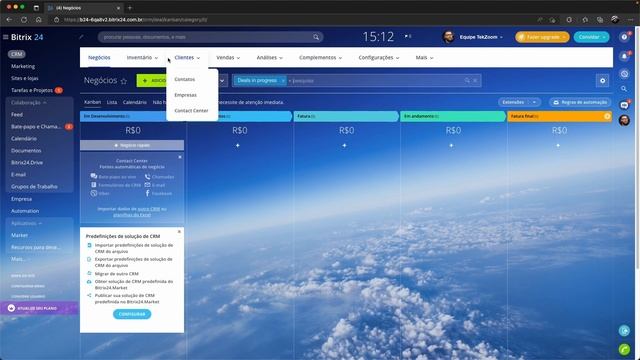This screenshot has height=360, width=640.
Task: Select Empresas from Clientes menu
Action: coord(185,95)
